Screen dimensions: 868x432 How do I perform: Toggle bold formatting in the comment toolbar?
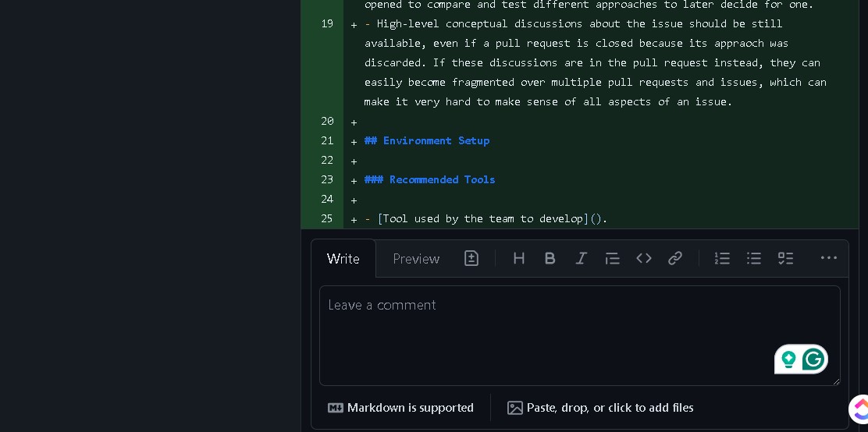[550, 258]
